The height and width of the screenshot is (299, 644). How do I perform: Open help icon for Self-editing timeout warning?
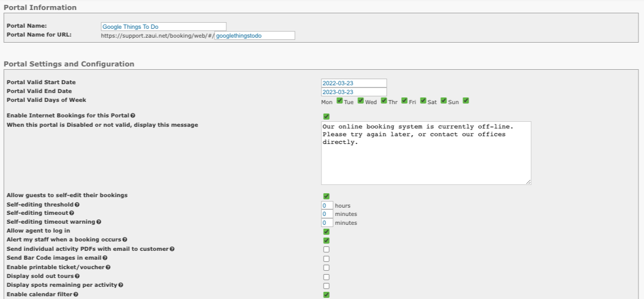click(x=98, y=222)
